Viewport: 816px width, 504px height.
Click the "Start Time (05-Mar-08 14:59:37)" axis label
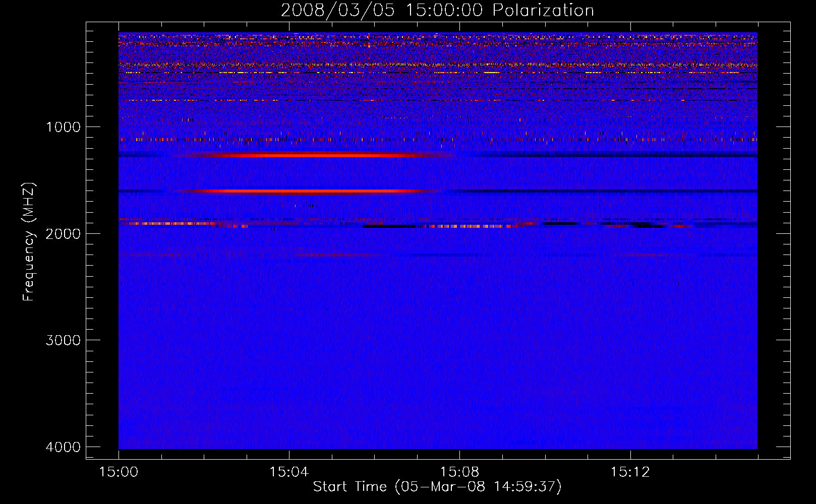tap(437, 487)
